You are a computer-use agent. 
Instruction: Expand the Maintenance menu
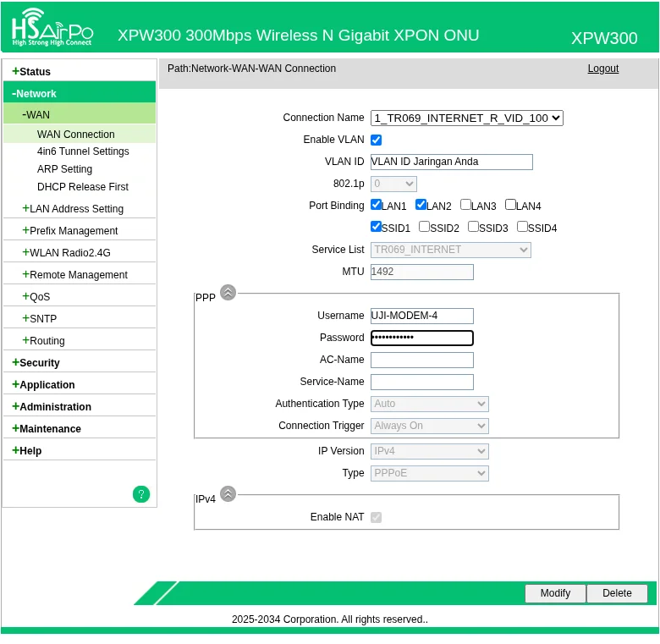[80, 428]
